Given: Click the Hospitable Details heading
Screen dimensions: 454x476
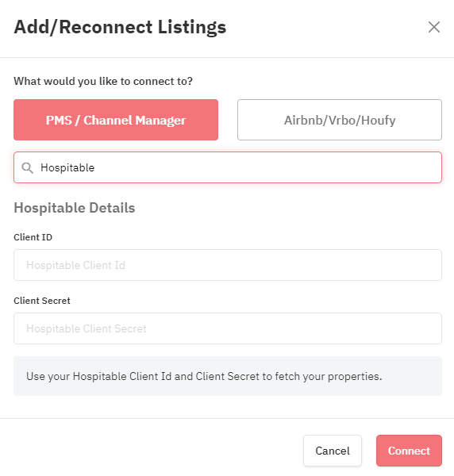Looking at the screenshot, I should click(75, 208).
